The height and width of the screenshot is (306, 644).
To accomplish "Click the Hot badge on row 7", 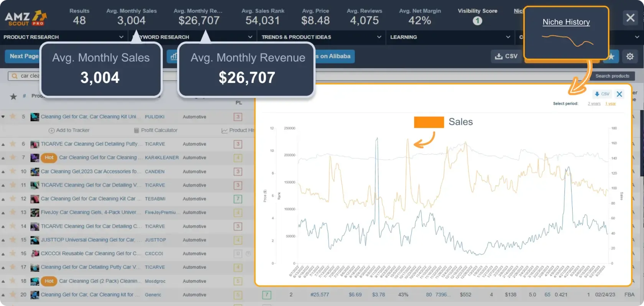I will pos(49,157).
